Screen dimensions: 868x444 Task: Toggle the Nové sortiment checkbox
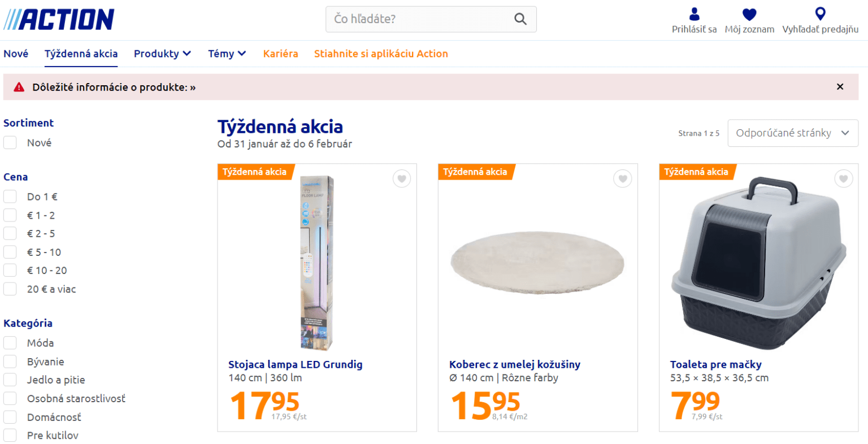pos(10,142)
